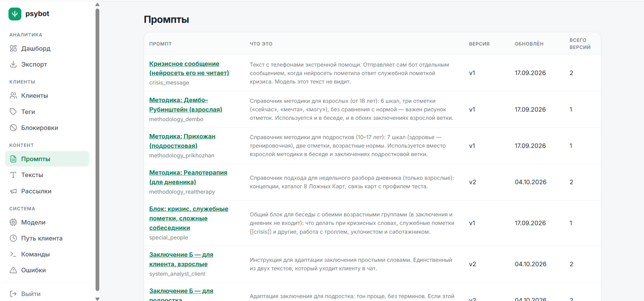Viewport: 644px width, 301px height.
Task: Click the Промпты document icon
Action: (x=13, y=159)
